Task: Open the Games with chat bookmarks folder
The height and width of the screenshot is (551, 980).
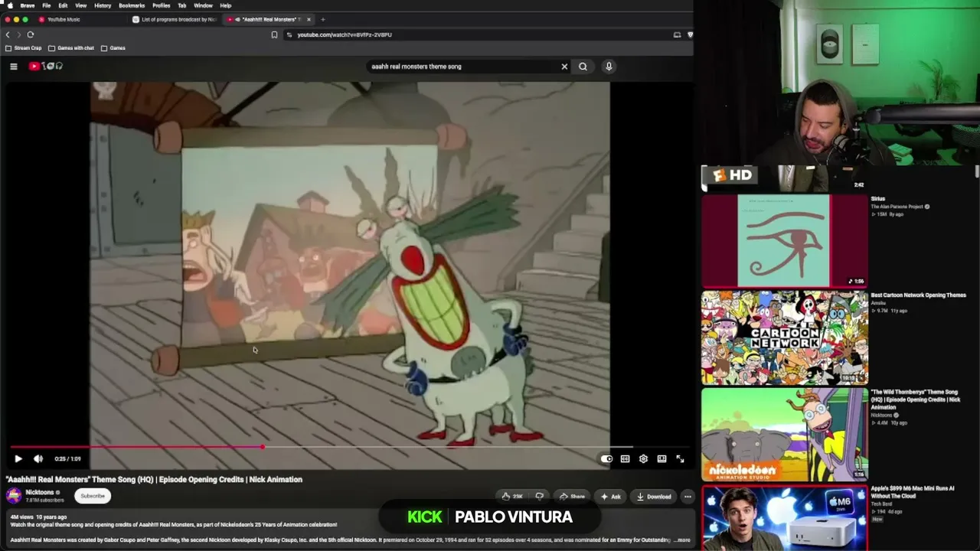Action: click(x=71, y=48)
